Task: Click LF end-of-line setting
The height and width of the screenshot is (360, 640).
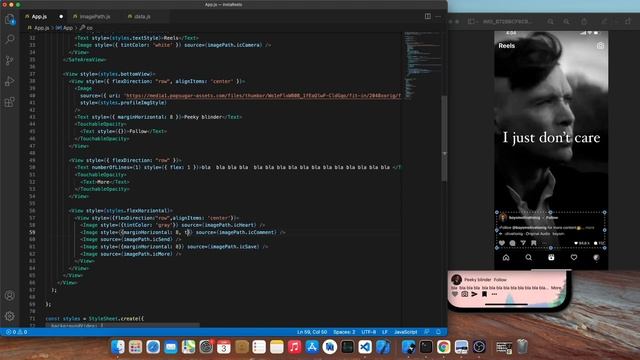Action: 384,332
